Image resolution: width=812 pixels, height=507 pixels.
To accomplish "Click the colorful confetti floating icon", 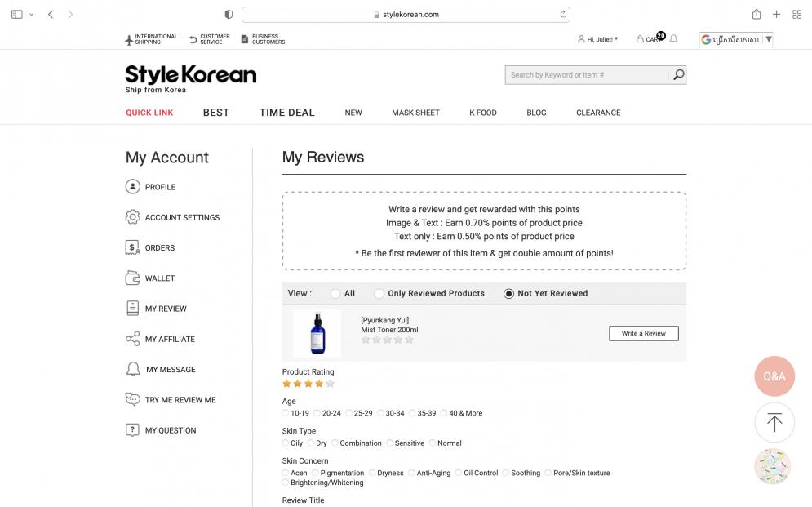I will coord(772,466).
